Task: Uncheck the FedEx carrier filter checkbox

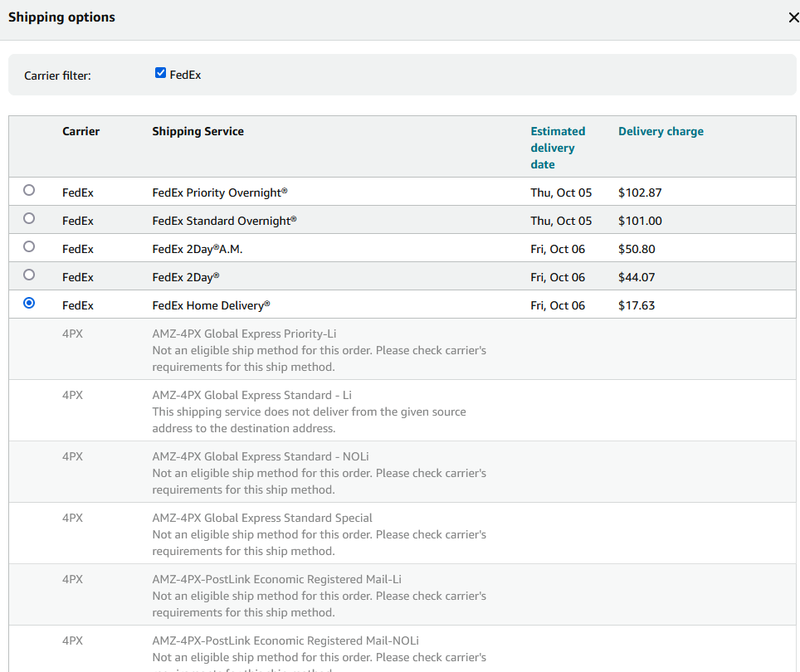Action: click(x=161, y=73)
